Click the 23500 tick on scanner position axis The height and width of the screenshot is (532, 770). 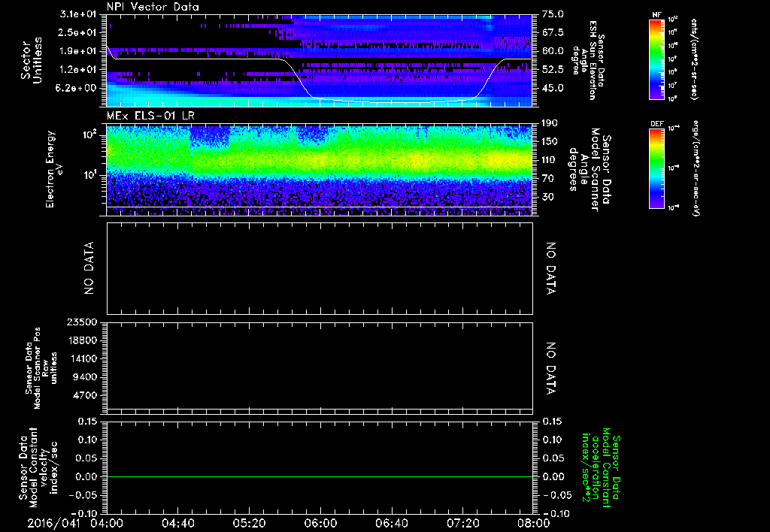[83, 322]
